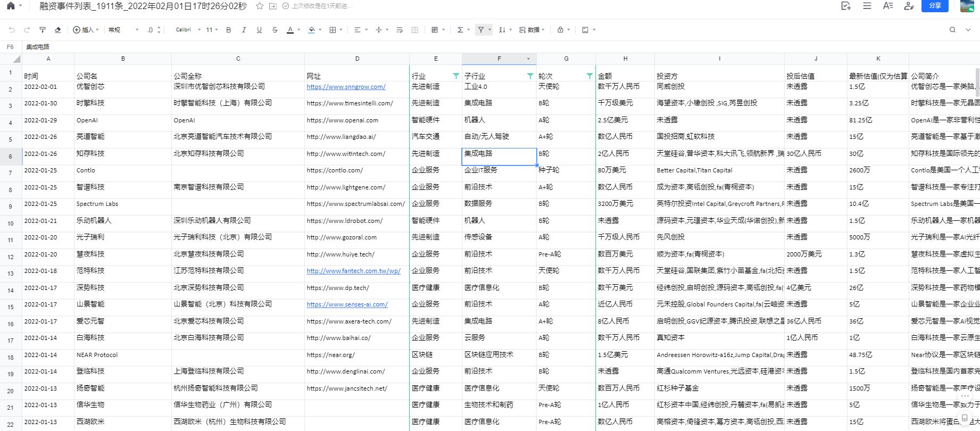Open the fantech.com.tw link
This screenshot has width=980, height=431.
(353, 271)
